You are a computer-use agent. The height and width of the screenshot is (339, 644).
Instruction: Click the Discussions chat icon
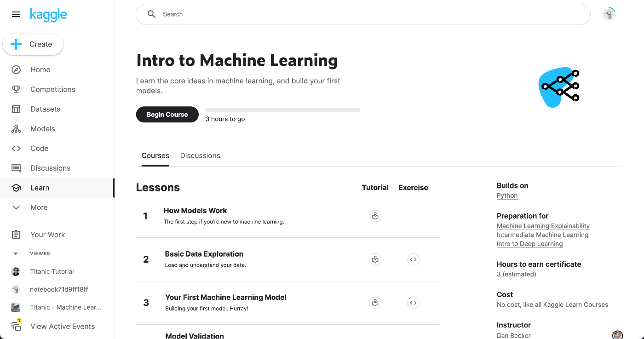tap(16, 168)
